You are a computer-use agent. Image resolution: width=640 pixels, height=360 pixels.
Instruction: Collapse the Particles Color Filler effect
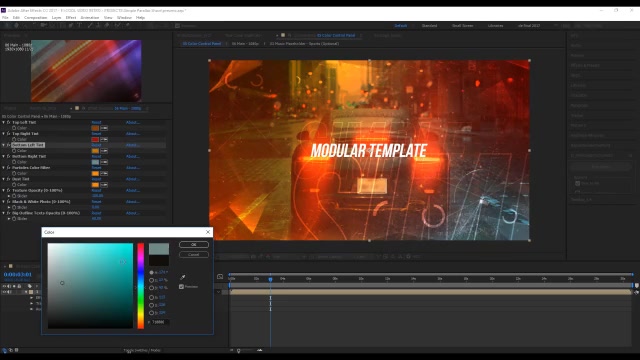(4, 168)
